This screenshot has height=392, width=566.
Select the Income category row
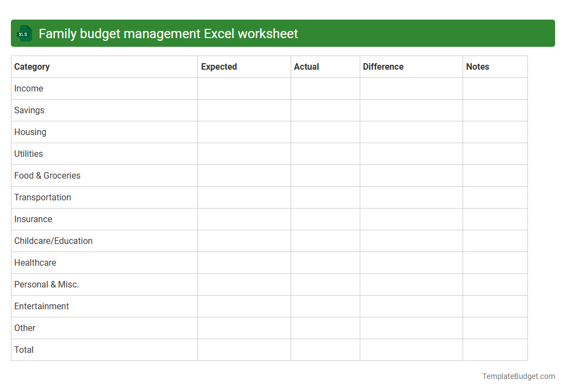[x=28, y=88]
